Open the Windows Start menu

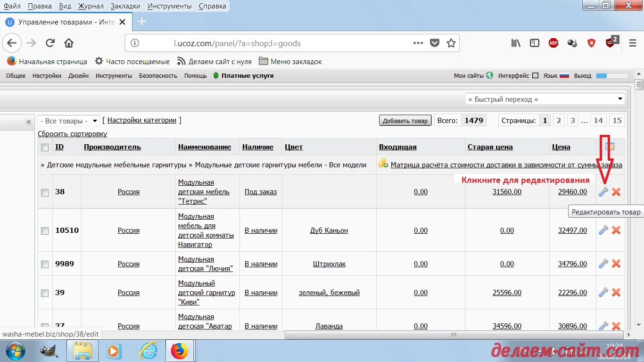[x=16, y=351]
